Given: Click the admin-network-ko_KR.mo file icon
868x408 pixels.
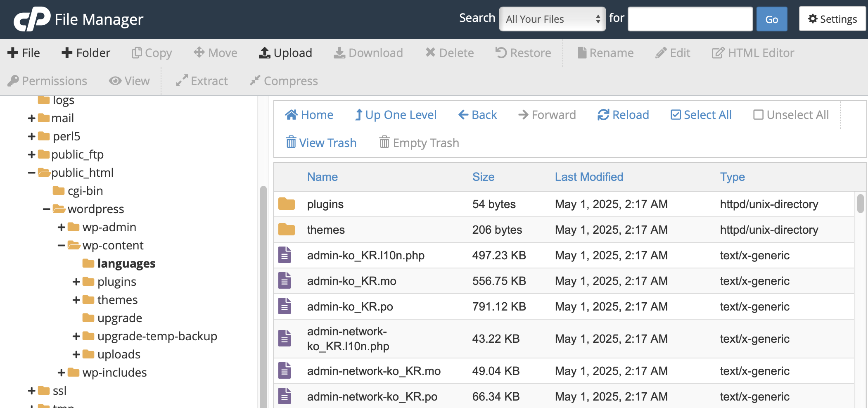Looking at the screenshot, I should [285, 371].
